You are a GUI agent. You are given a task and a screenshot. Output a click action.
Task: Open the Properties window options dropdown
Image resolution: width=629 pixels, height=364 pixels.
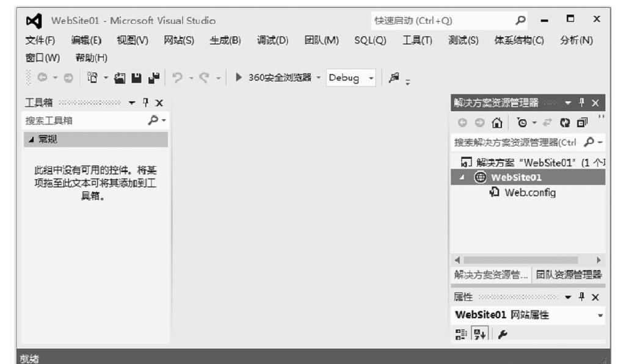(x=567, y=297)
